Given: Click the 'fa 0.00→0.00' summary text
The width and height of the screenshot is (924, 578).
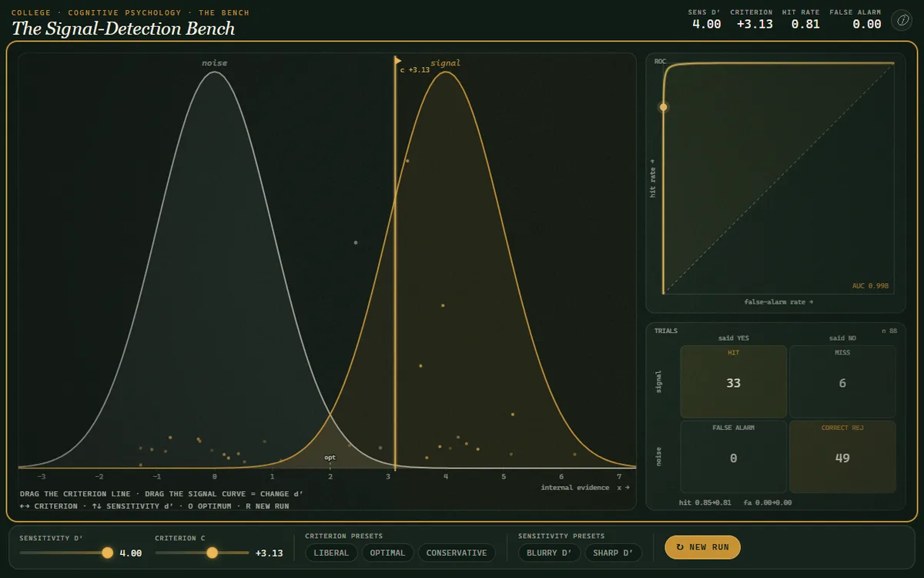Looking at the screenshot, I should [x=768, y=502].
